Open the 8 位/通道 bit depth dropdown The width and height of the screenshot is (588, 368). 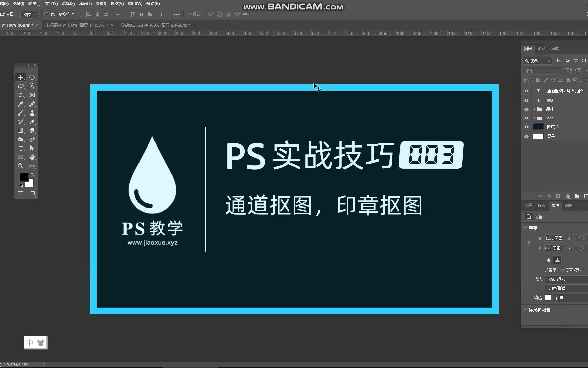pos(567,288)
